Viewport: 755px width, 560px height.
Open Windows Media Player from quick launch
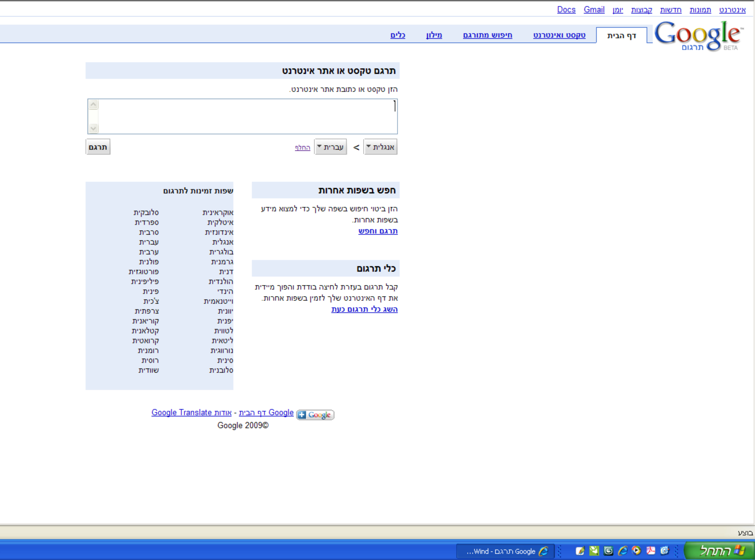[x=636, y=551]
